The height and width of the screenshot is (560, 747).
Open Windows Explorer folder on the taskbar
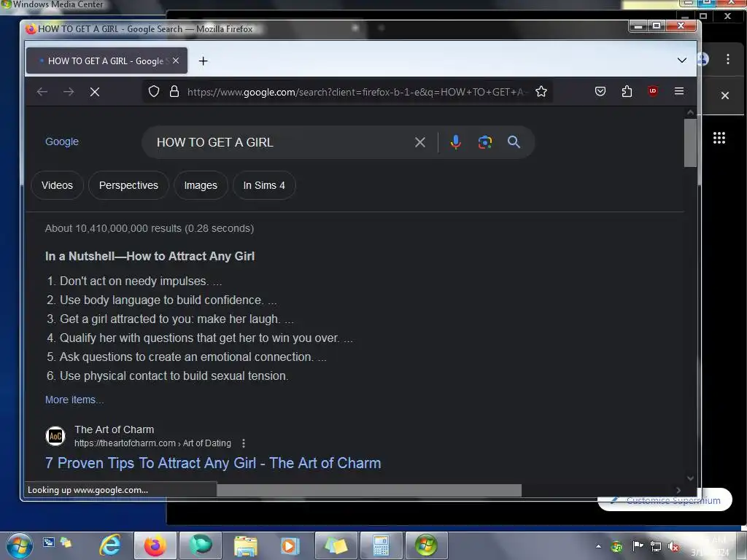tap(246, 545)
